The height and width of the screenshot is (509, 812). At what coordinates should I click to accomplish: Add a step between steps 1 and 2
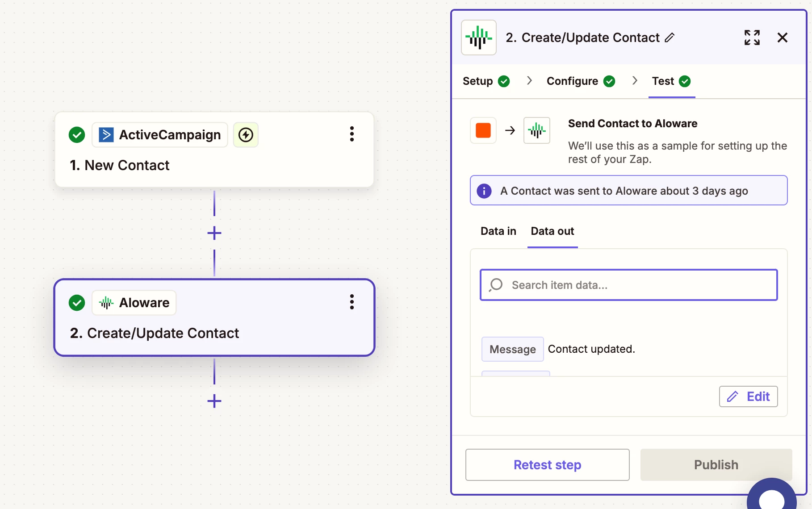[214, 233]
